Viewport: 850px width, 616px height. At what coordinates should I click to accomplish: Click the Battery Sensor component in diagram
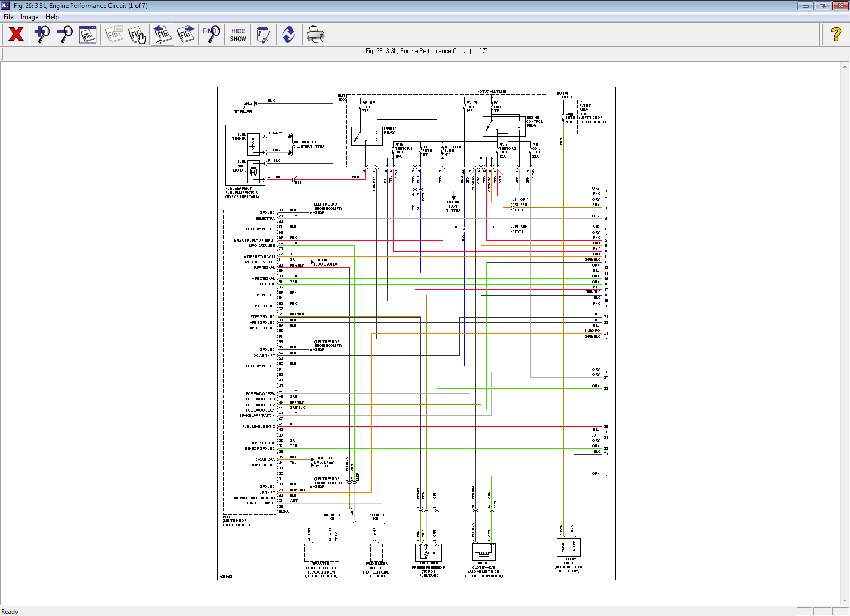pyautogui.click(x=568, y=547)
